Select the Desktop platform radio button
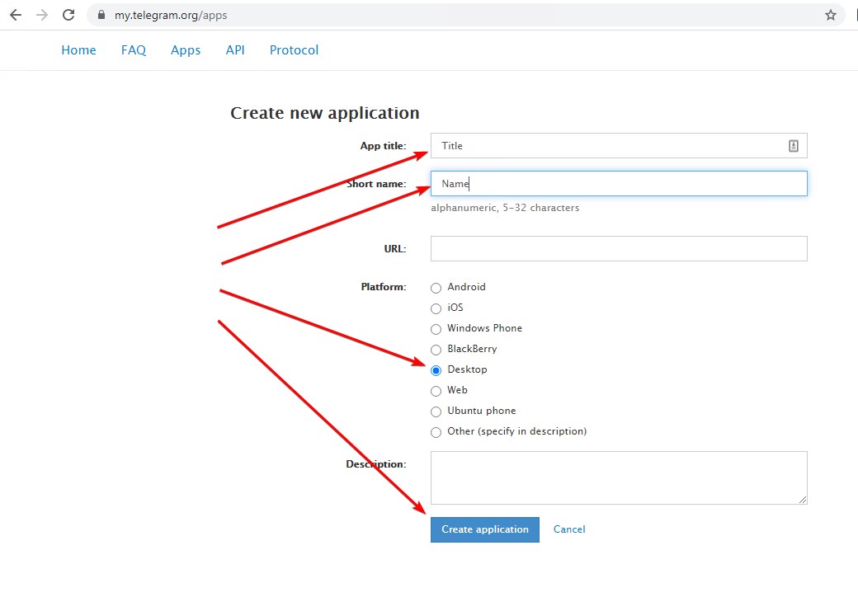This screenshot has height=616, width=858. coord(436,370)
